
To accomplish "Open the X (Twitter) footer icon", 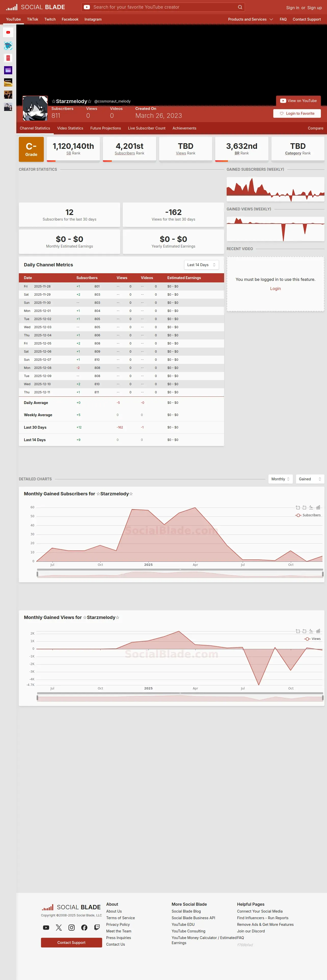I will click(x=59, y=928).
